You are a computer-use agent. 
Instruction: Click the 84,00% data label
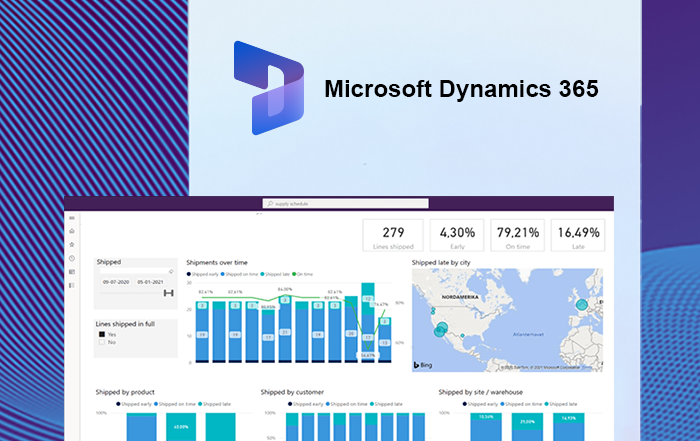[285, 289]
